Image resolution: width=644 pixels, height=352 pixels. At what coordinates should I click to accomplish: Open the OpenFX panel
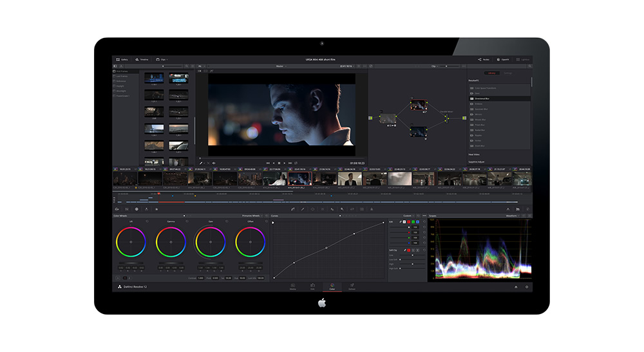tap(503, 59)
